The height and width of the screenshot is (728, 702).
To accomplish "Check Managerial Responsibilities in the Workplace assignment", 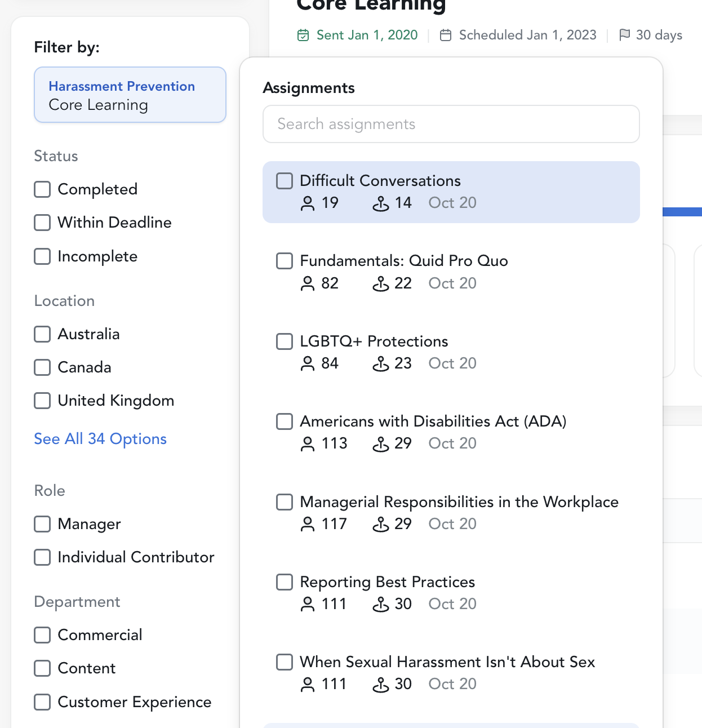I will (285, 502).
